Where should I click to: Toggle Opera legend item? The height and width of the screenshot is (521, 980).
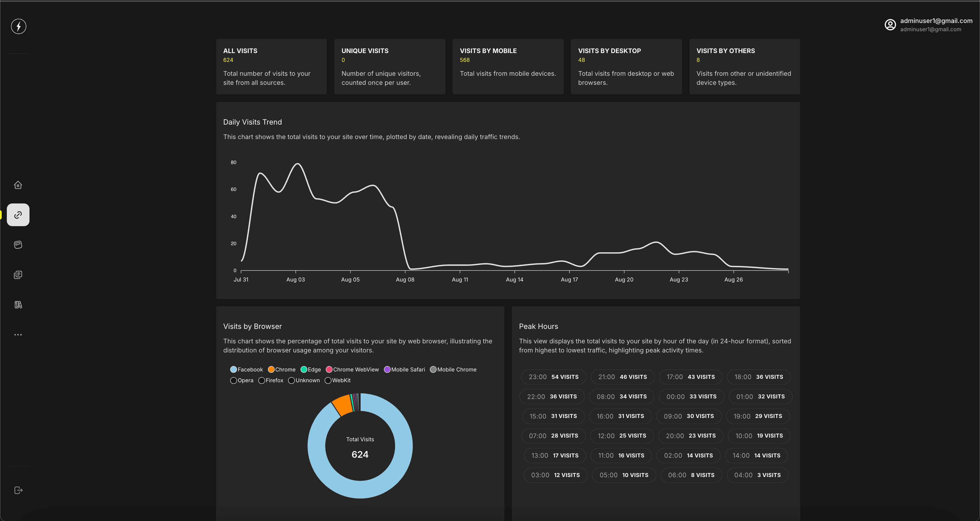click(242, 381)
